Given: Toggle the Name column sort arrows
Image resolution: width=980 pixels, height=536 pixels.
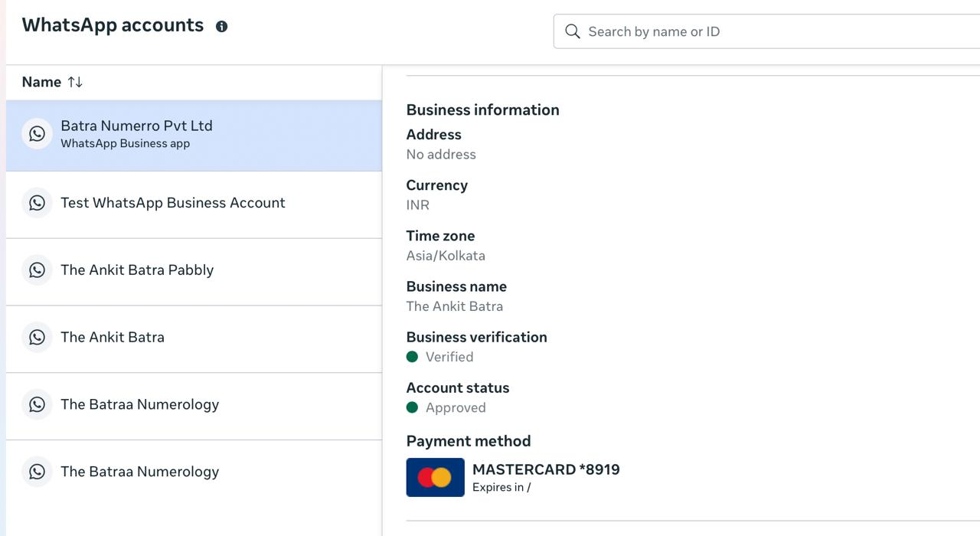Looking at the screenshot, I should pos(75,82).
